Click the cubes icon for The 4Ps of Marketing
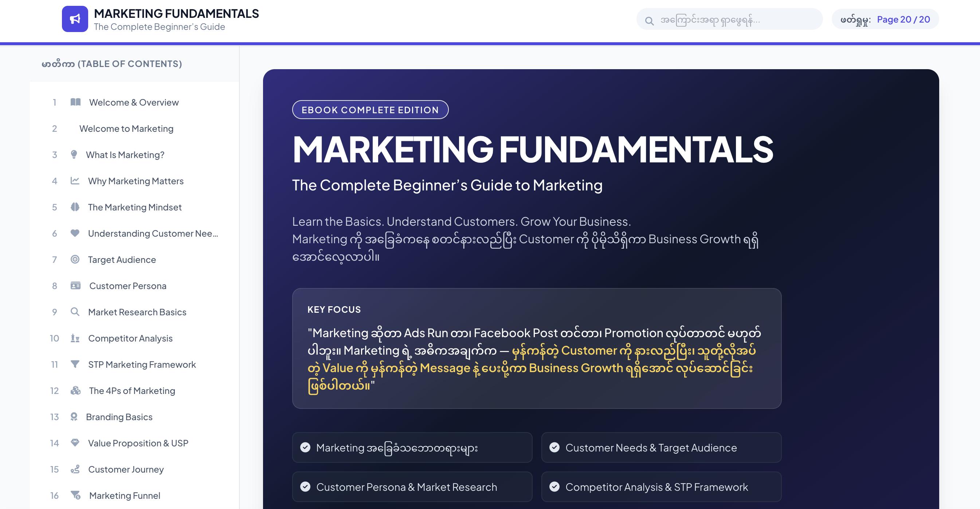Viewport: 980px width, 509px height. 76,390
